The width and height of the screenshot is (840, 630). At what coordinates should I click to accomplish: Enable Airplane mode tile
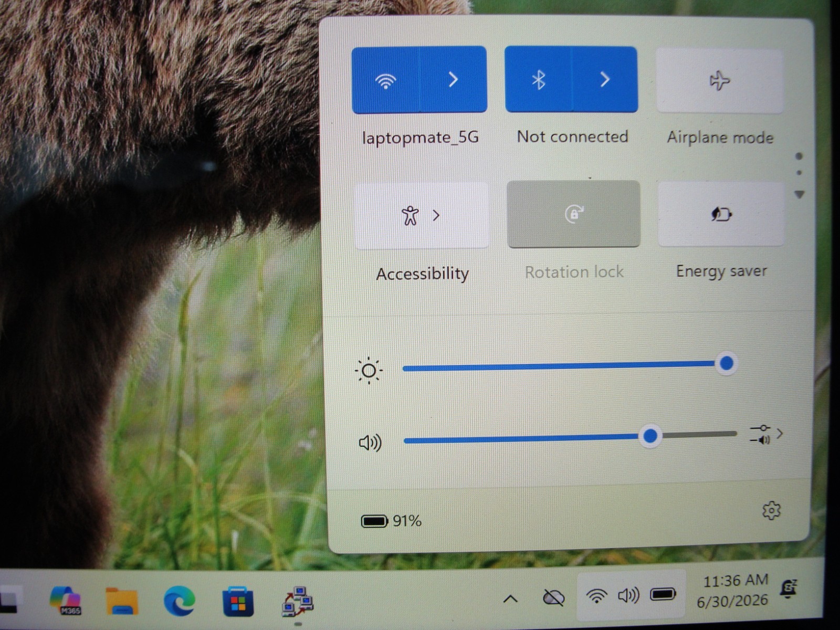tap(720, 80)
